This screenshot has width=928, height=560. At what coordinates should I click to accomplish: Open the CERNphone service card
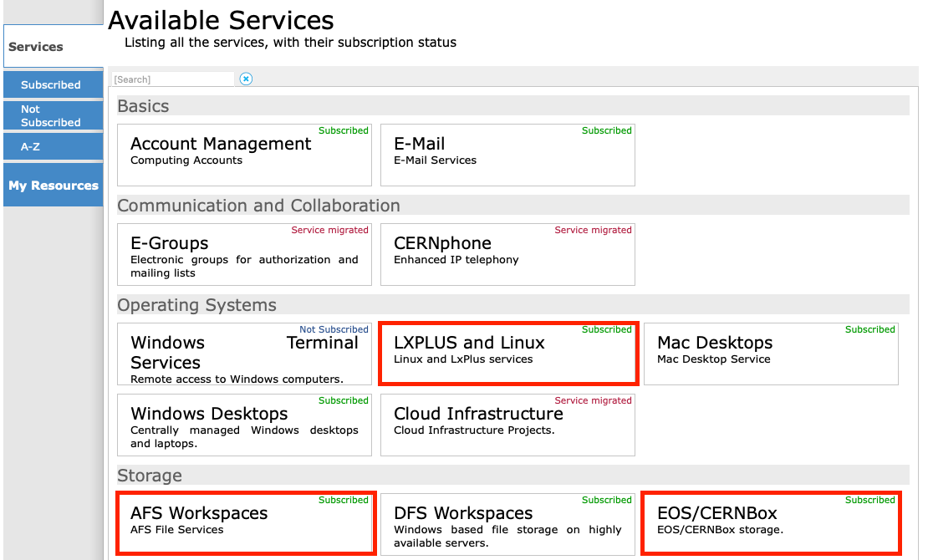pos(507,255)
